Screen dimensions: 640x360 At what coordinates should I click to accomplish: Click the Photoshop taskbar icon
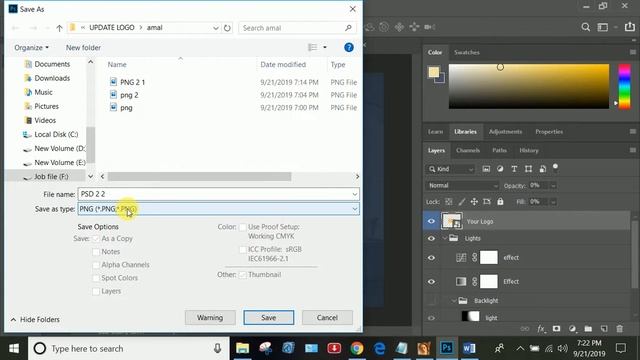point(446,348)
